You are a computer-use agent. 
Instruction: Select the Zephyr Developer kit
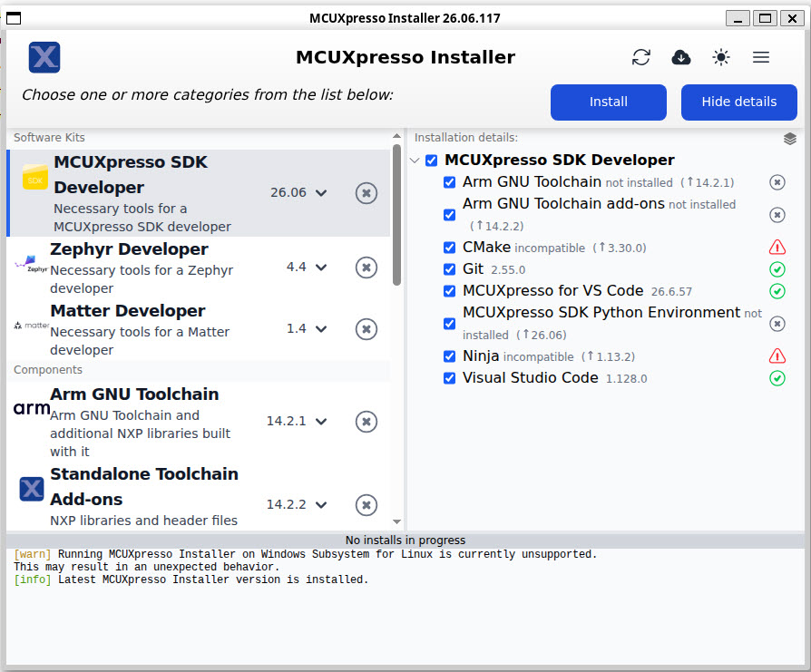point(199,268)
